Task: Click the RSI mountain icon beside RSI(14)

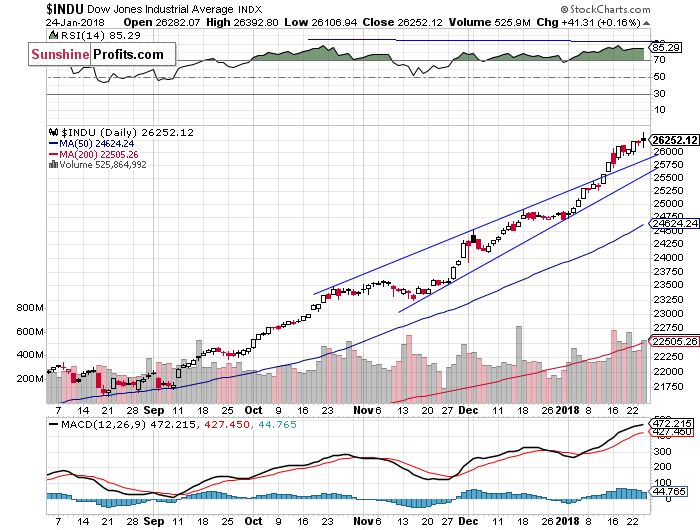Action: tap(54, 35)
